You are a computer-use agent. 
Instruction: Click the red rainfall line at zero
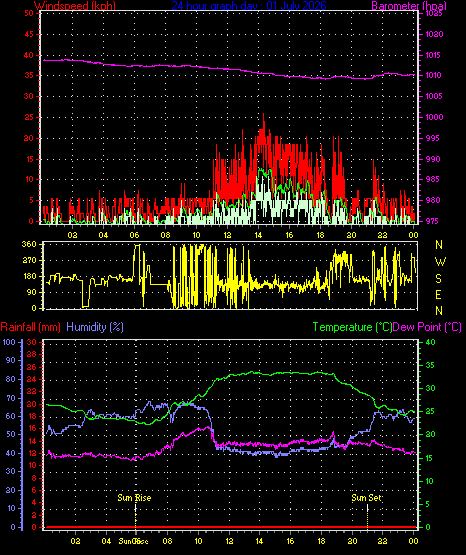click(231, 527)
